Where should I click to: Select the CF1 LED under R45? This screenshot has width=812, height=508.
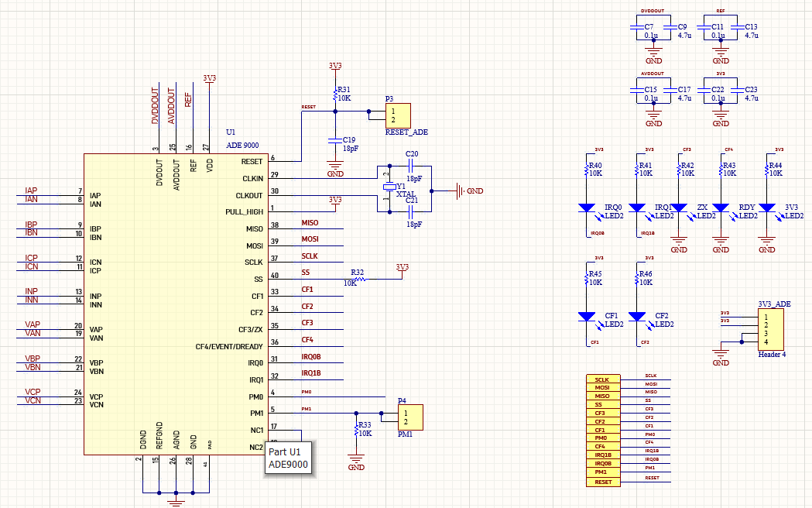[586, 317]
